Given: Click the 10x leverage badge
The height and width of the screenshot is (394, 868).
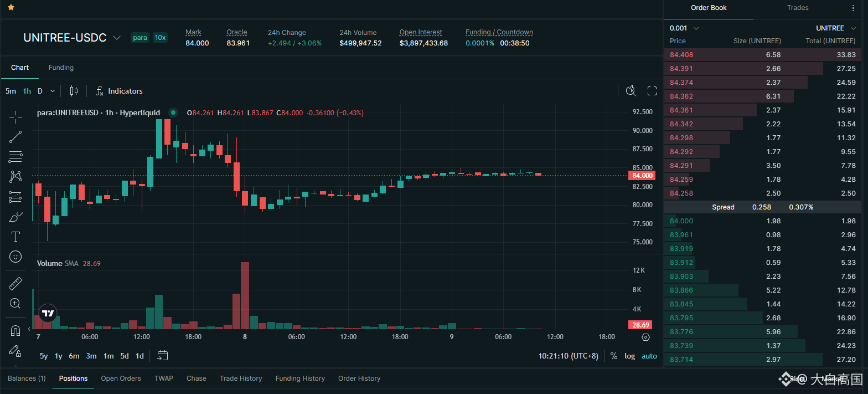Looking at the screenshot, I should pyautogui.click(x=160, y=38).
